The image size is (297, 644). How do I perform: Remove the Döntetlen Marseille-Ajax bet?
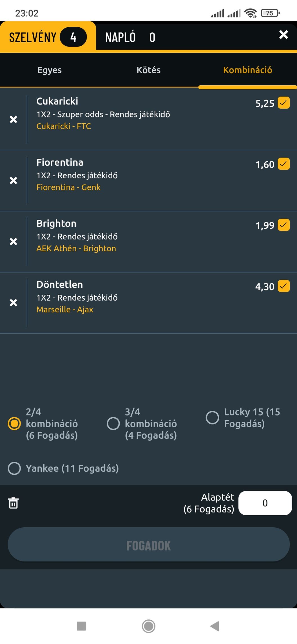tap(13, 303)
